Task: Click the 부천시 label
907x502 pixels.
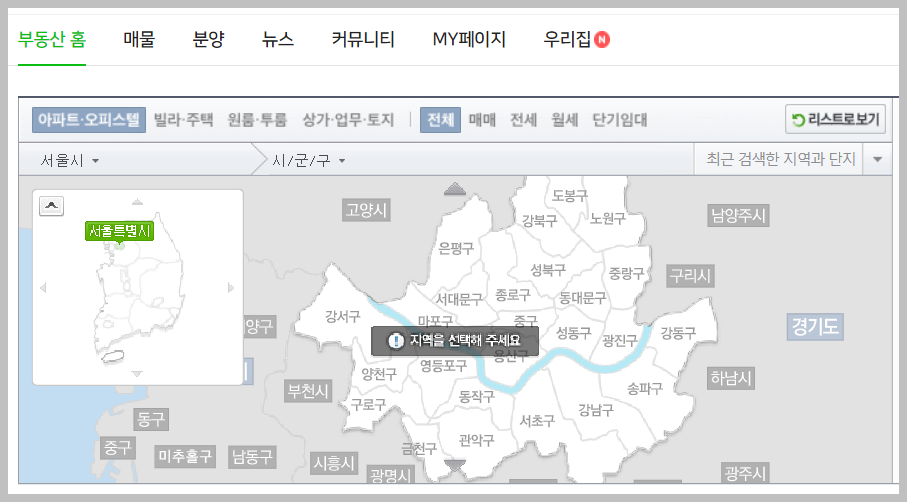Action: 308,391
